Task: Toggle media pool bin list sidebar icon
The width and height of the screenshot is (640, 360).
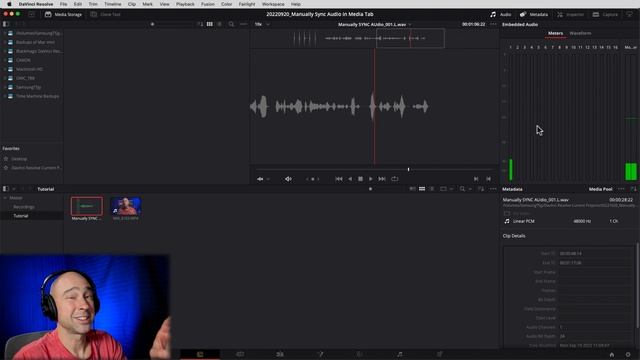Action: [6, 189]
